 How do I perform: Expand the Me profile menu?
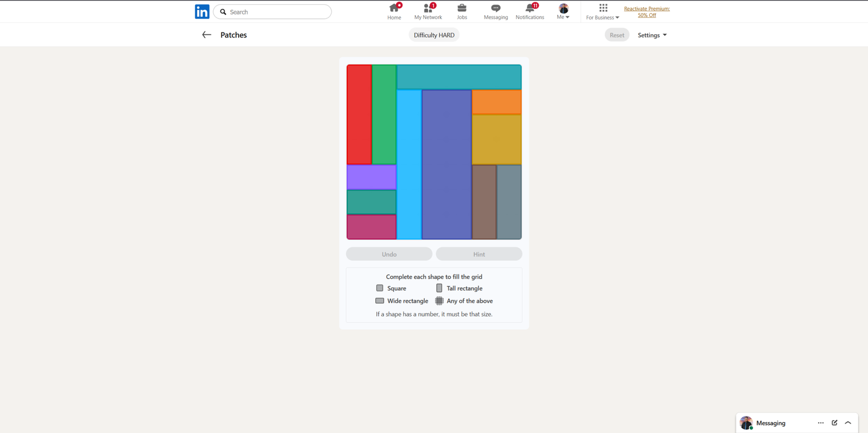pyautogui.click(x=563, y=11)
